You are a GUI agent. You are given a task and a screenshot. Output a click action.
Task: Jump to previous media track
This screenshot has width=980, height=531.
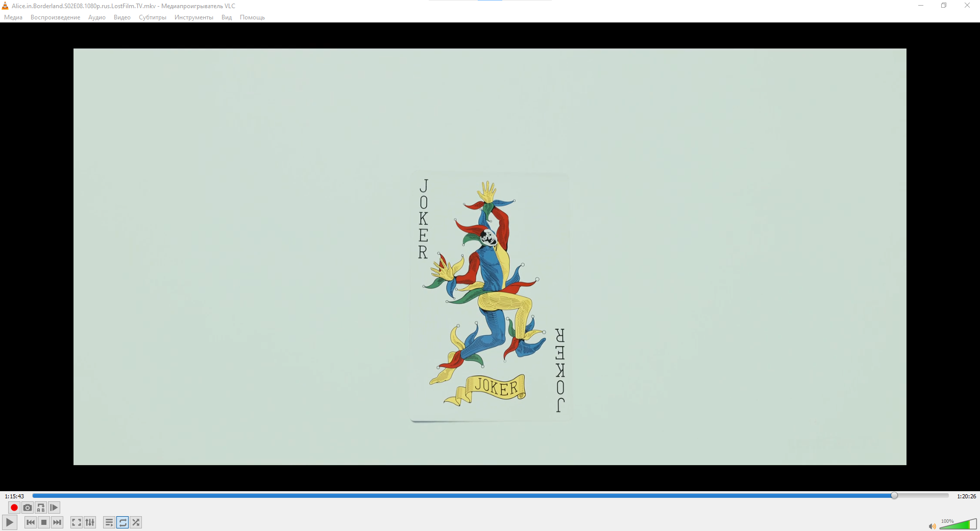[x=31, y=522]
